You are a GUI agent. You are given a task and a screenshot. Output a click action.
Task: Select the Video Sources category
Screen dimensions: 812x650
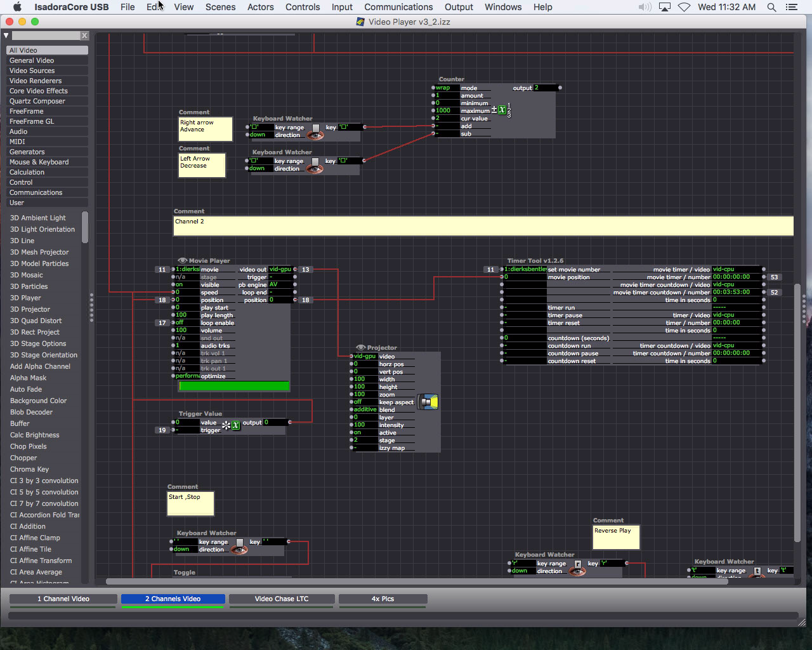click(x=48, y=70)
